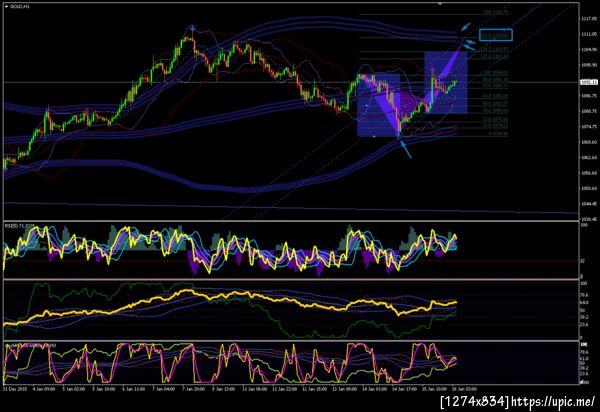Viewport: 600px width, 412px height.
Task: Click the RSI(8) indicator window label
Action: tap(18, 226)
